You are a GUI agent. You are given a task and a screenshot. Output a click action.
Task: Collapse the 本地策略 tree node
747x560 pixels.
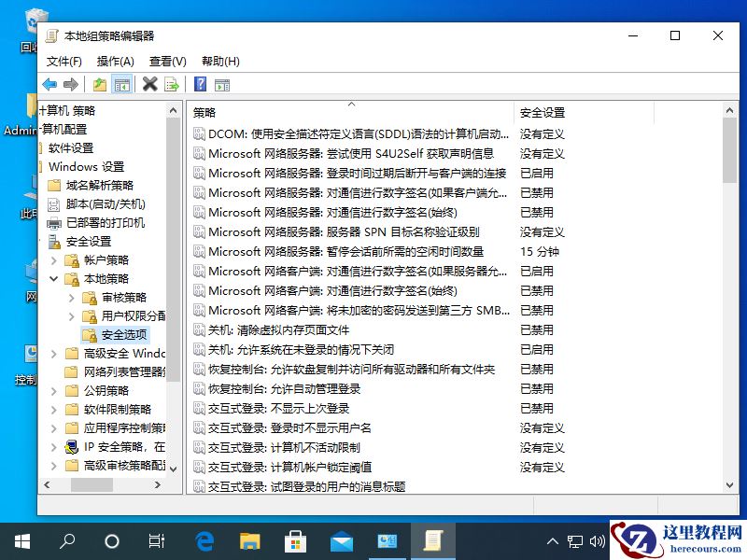(54, 278)
